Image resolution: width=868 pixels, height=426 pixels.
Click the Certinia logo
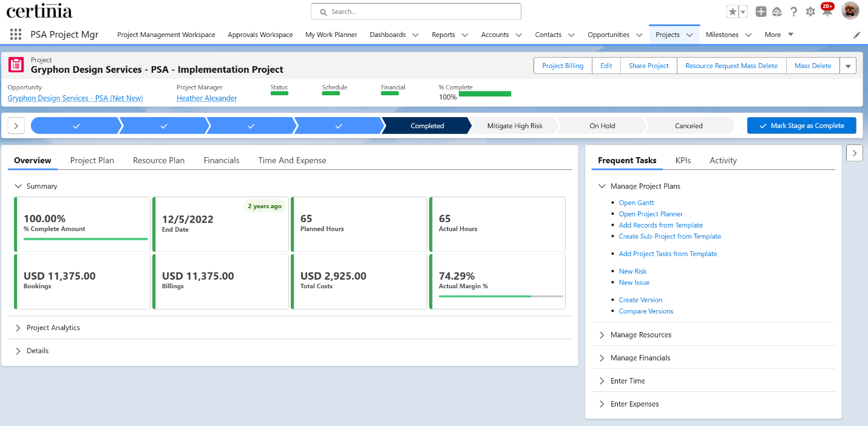(39, 11)
